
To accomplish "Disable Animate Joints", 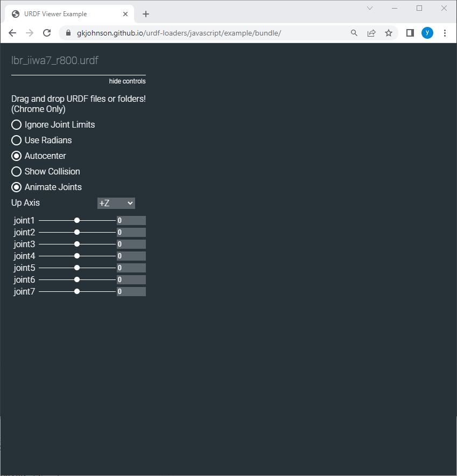I will (16, 187).
